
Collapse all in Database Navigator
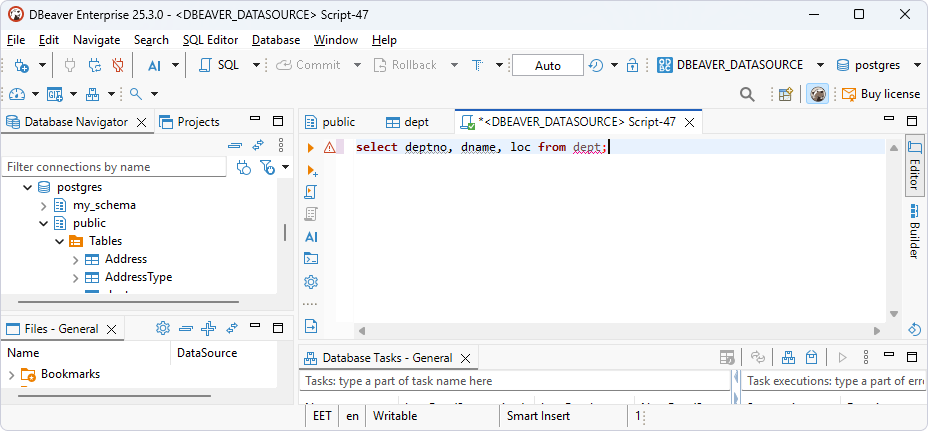(x=235, y=145)
